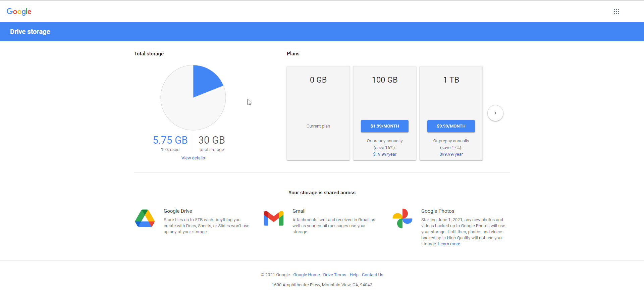Click the Drive storage header title
The width and height of the screenshot is (644, 296).
pos(30,32)
